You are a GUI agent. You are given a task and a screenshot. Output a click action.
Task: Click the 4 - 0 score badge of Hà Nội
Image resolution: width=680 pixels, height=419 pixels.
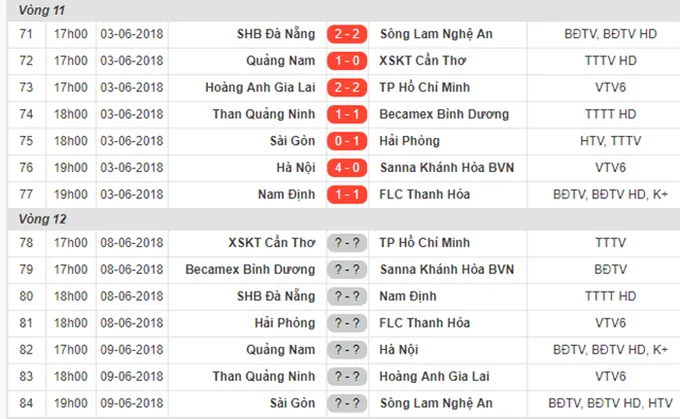(x=347, y=167)
